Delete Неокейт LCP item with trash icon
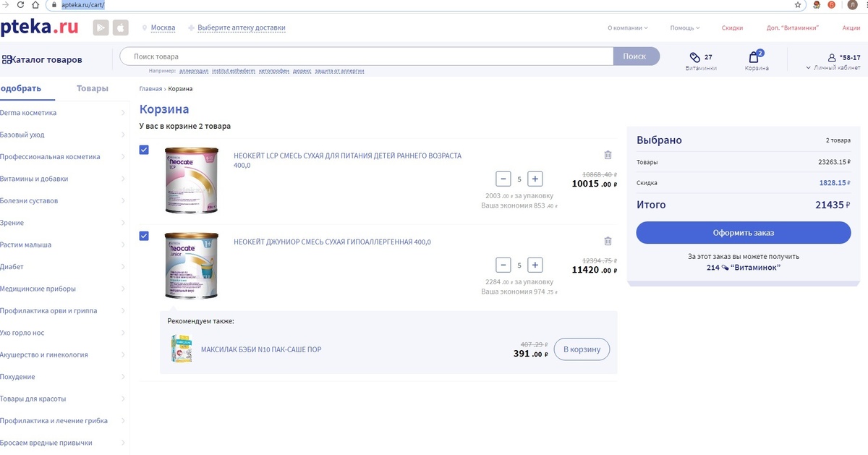The height and width of the screenshot is (455, 868). click(608, 155)
